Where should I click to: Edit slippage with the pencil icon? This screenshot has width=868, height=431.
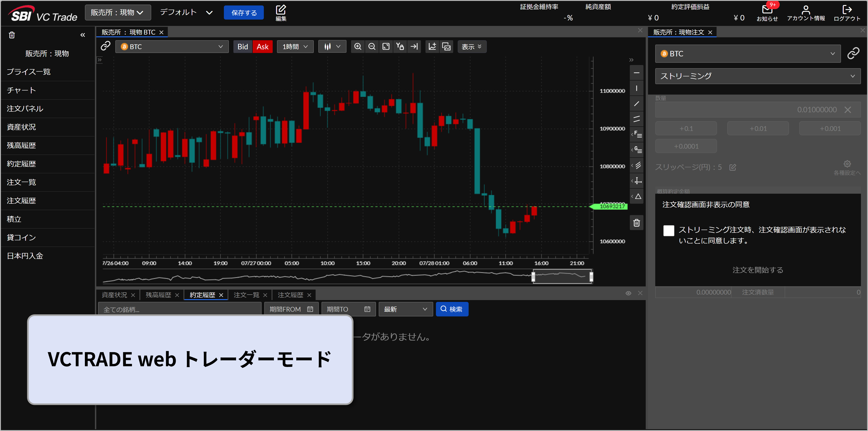(733, 167)
